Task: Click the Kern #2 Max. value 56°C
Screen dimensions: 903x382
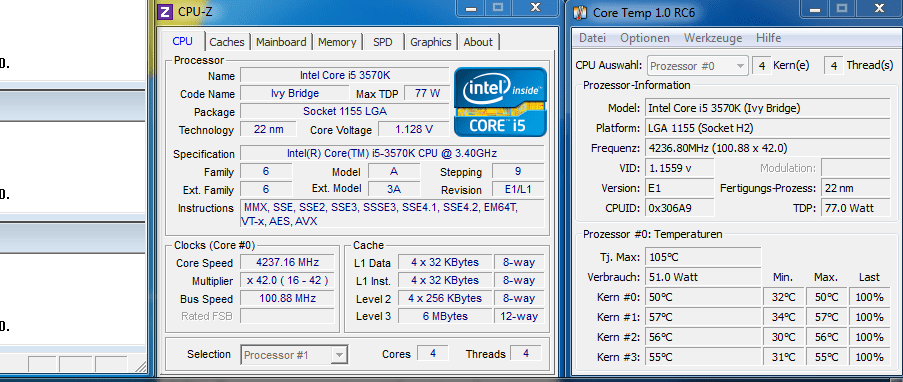Action: click(826, 337)
